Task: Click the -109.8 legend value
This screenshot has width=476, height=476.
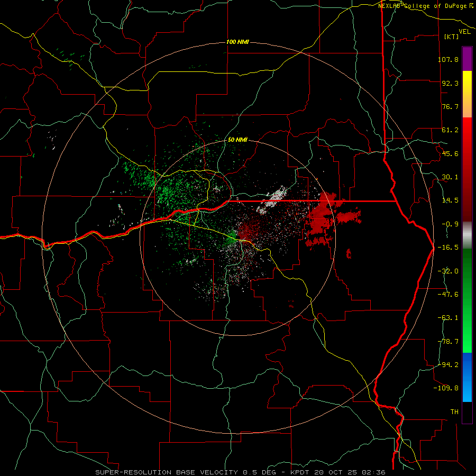Action: pyautogui.click(x=446, y=388)
